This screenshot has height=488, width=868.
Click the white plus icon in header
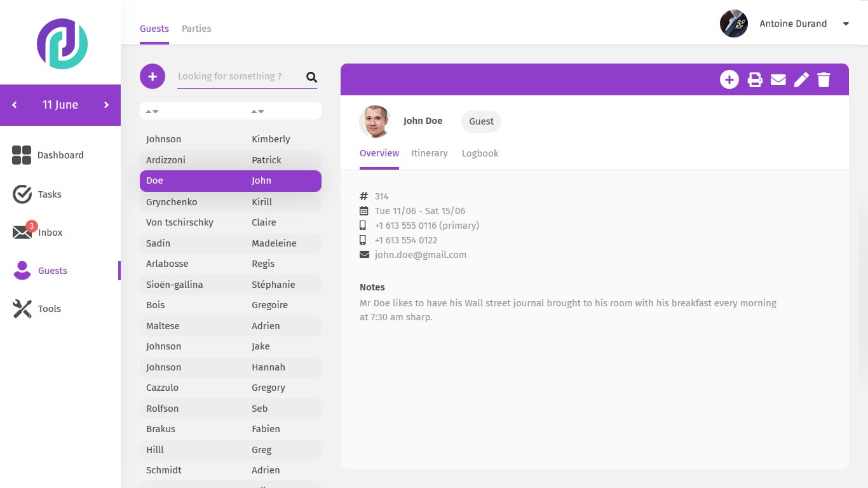[x=729, y=79]
